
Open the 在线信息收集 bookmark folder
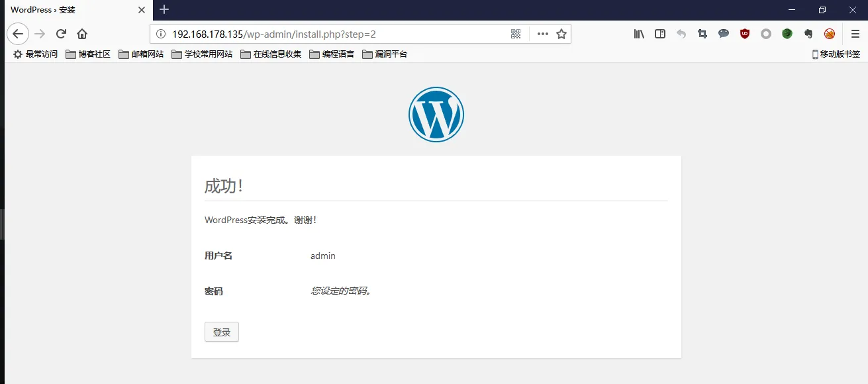click(271, 54)
